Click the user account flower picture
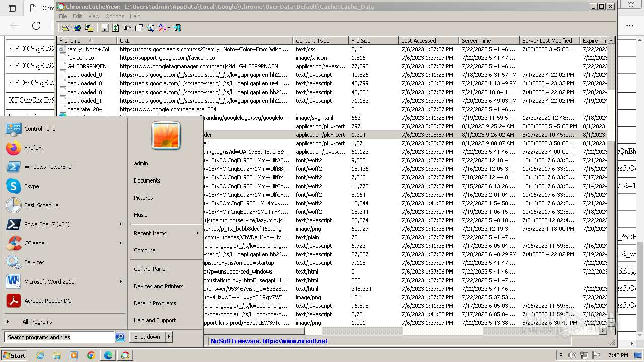 click(x=166, y=136)
